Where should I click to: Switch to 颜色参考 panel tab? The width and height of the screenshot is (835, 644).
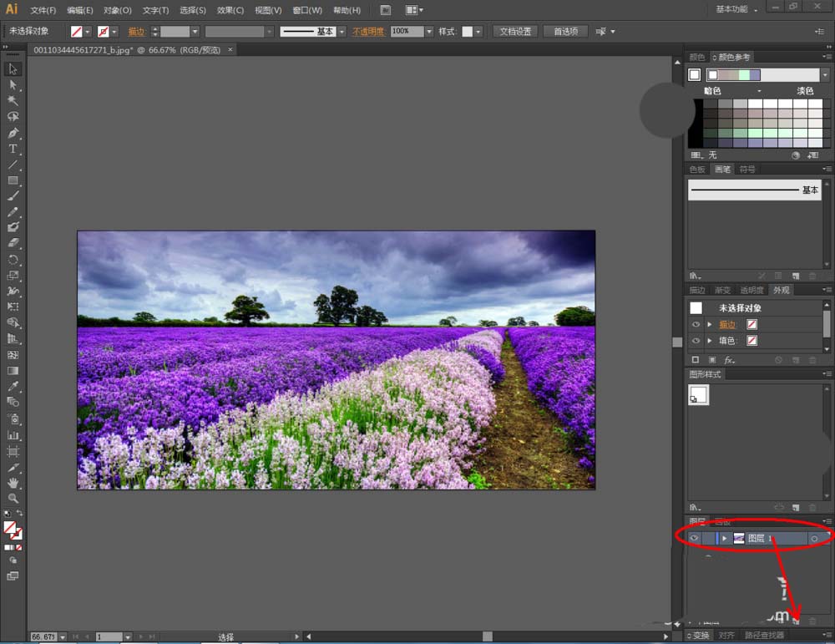click(x=731, y=57)
